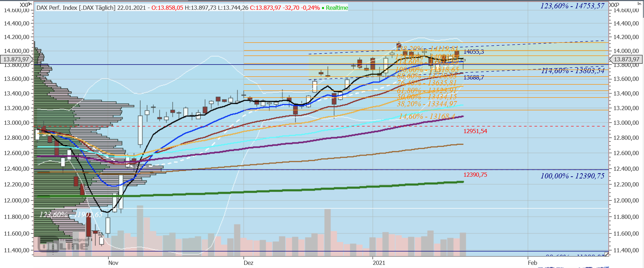Click the XXP label above the left price axis
644x268 pixels.
(24, 5)
